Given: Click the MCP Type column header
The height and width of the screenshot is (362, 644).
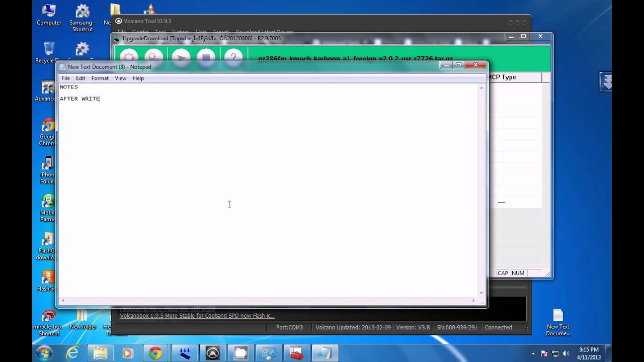Looking at the screenshot, I should (x=515, y=77).
